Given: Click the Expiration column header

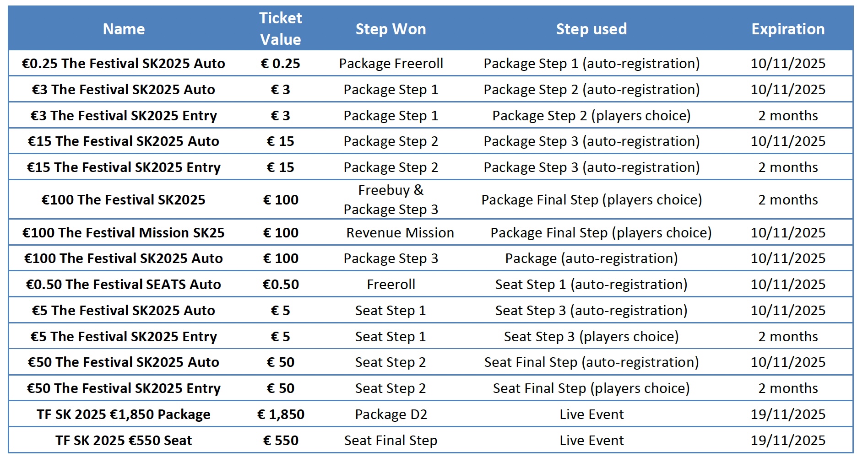Looking at the screenshot, I should point(788,29).
